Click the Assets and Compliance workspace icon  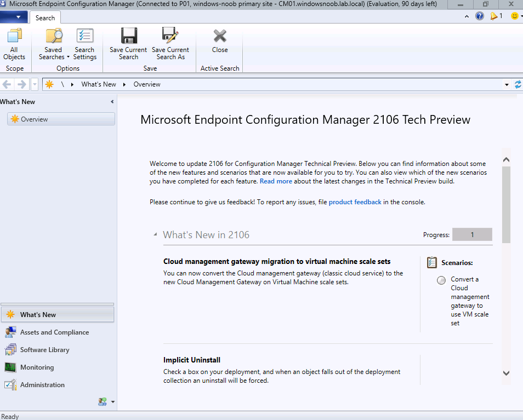(10, 332)
